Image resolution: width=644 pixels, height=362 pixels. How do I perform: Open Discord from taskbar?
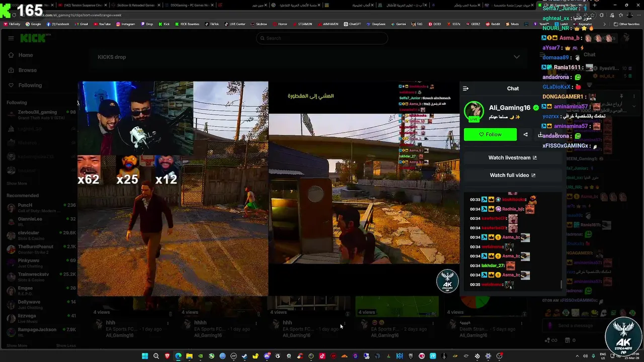267,356
